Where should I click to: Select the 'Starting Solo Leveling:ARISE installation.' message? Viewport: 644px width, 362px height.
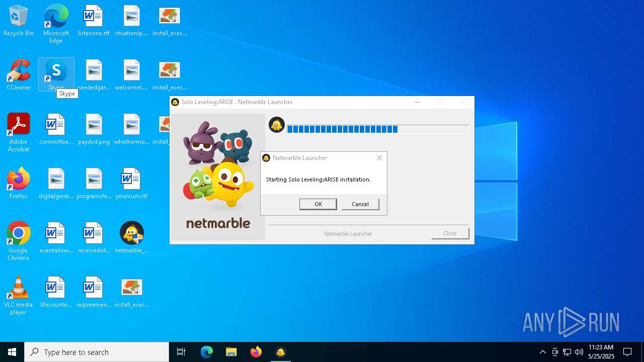pyautogui.click(x=318, y=179)
